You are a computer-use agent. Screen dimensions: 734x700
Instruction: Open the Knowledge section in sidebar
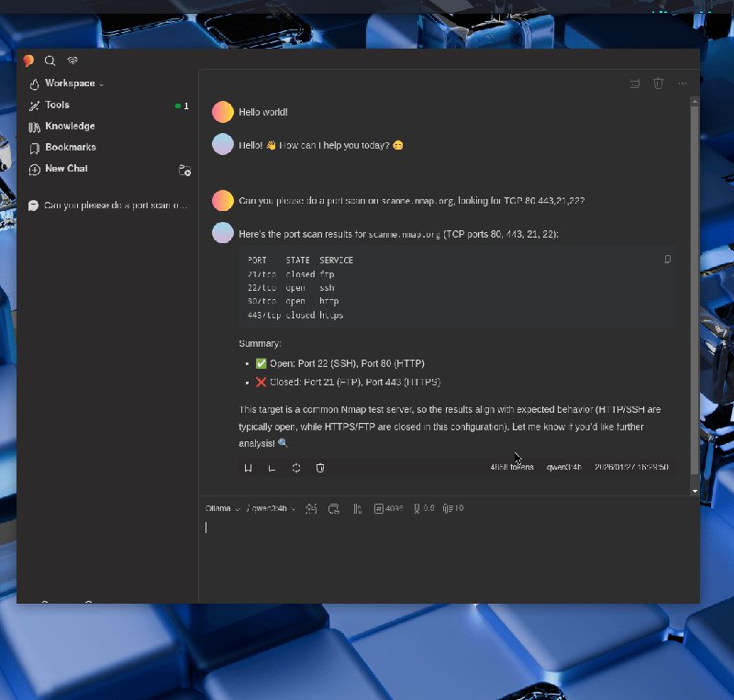tap(69, 127)
